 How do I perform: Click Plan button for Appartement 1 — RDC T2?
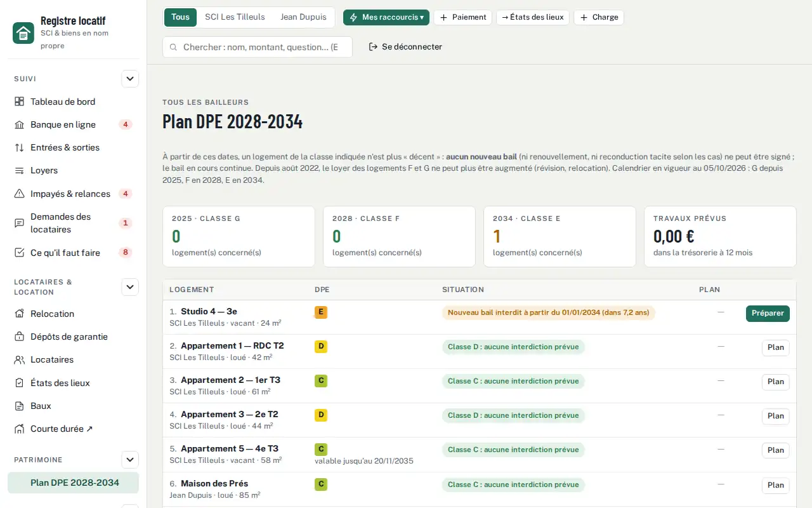[x=775, y=347]
